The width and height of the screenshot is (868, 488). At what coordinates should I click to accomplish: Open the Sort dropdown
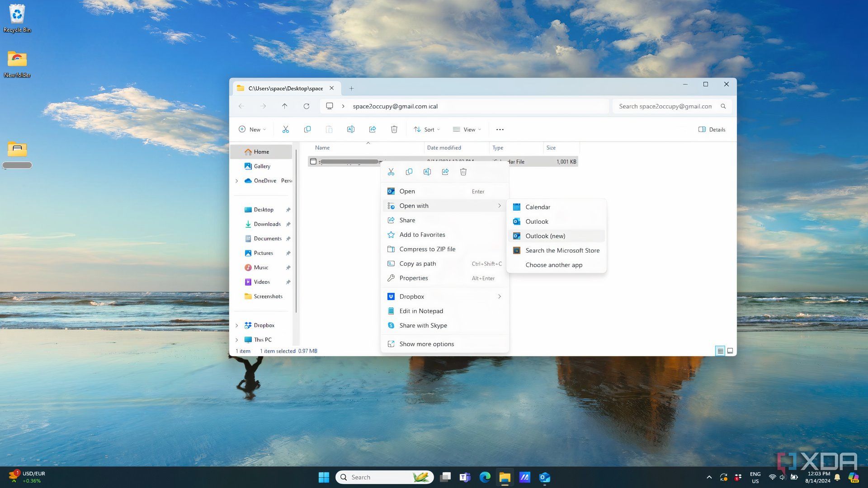click(427, 130)
